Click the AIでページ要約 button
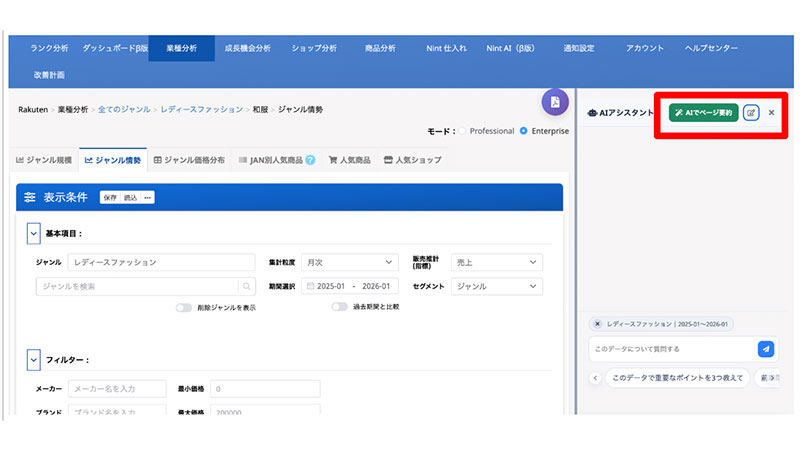800x451 pixels. coord(703,113)
